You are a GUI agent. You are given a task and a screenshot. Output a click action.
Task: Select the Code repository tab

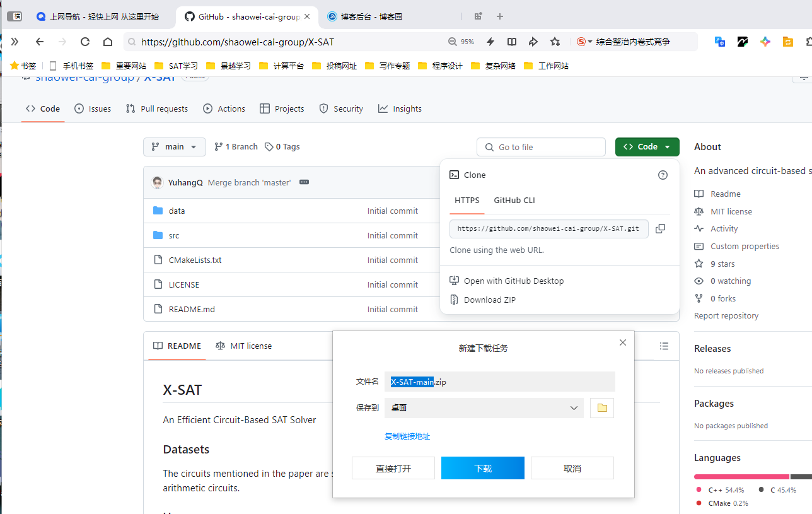click(43, 108)
